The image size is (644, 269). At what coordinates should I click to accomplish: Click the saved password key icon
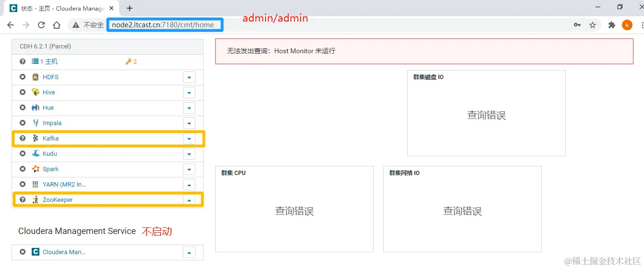[x=577, y=25]
